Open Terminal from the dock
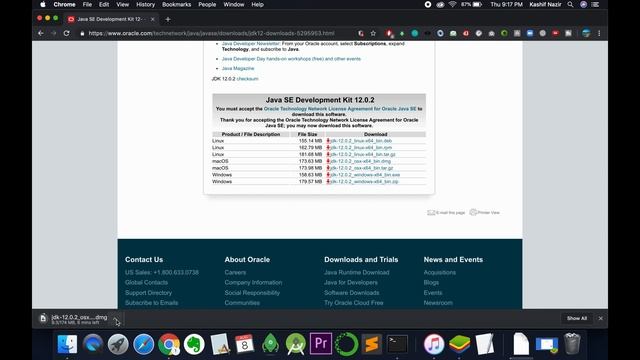Screen dimensions: 640x360 point(397,344)
